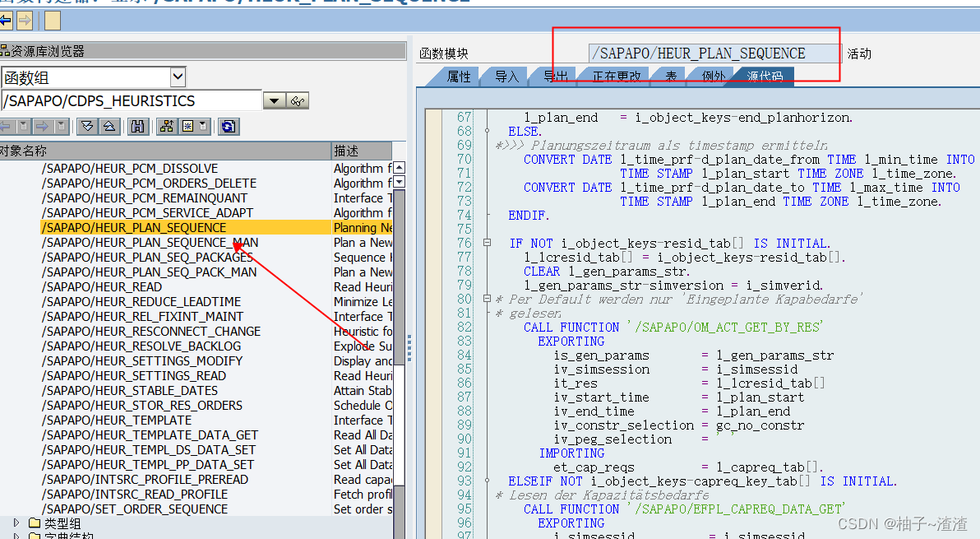This screenshot has width=980, height=539.
Task: Click '/SAPAPO/EFPL_CAPREQ_DATA_GET' in code line 95
Action: (740, 509)
